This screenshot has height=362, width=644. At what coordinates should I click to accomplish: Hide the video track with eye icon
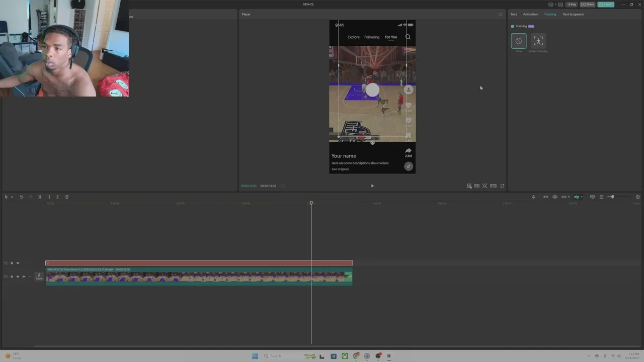pos(18,277)
